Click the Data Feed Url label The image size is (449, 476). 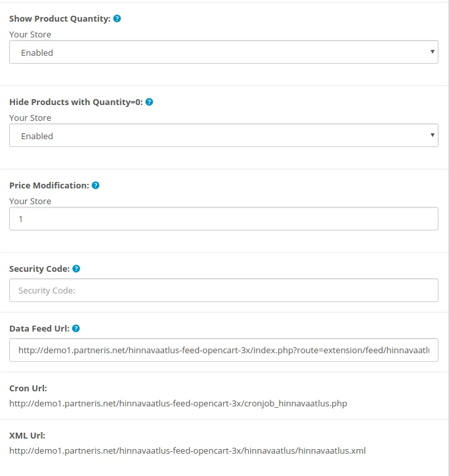(39, 329)
